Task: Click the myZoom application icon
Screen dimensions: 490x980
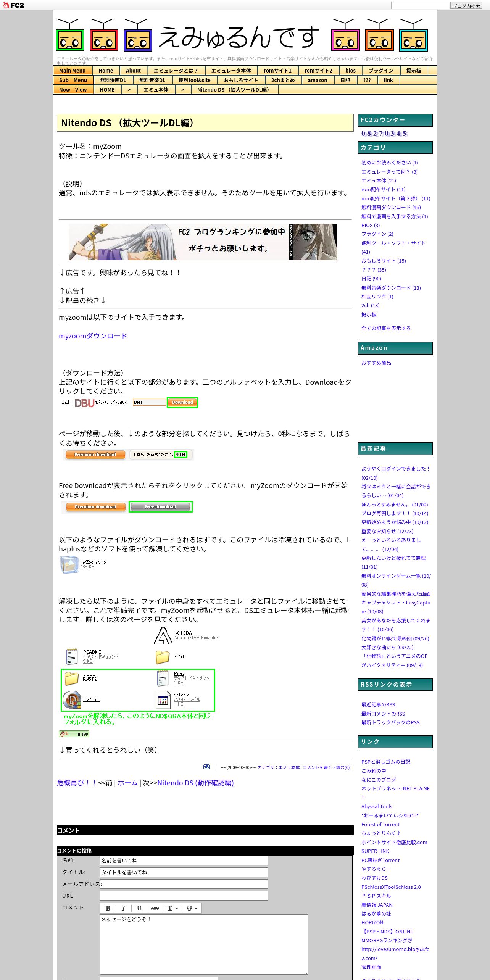Action: [72, 700]
